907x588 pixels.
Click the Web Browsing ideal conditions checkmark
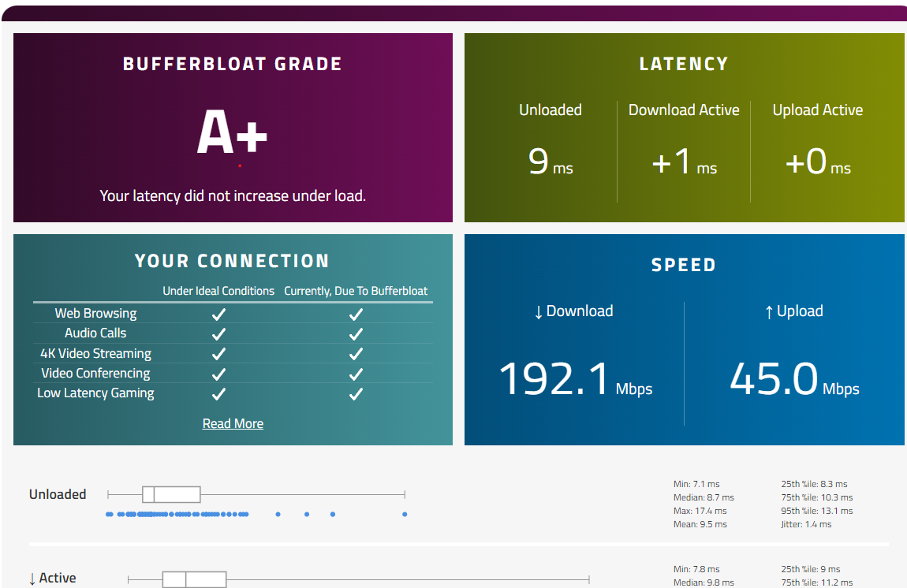tap(218, 314)
